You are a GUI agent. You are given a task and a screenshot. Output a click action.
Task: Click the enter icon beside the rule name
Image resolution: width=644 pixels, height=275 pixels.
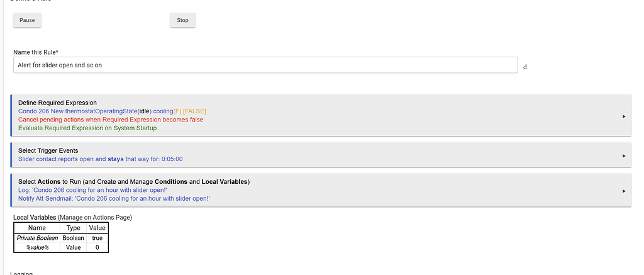[x=525, y=66]
